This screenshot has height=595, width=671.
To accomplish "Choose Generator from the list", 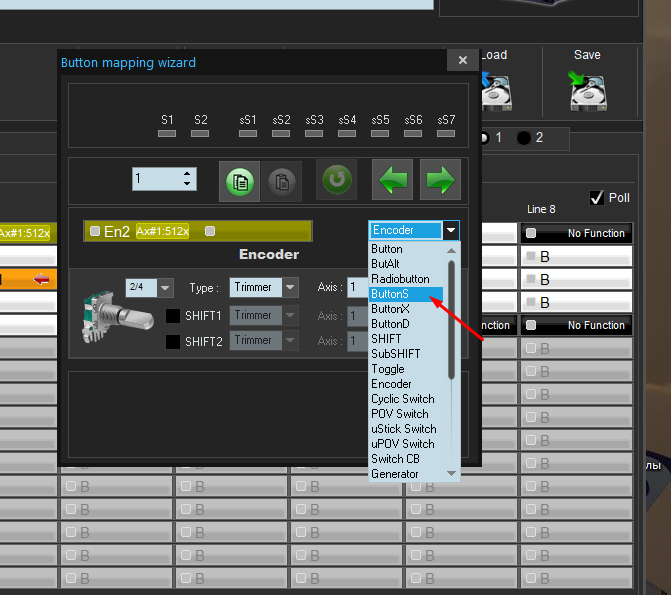I will pyautogui.click(x=406, y=474).
